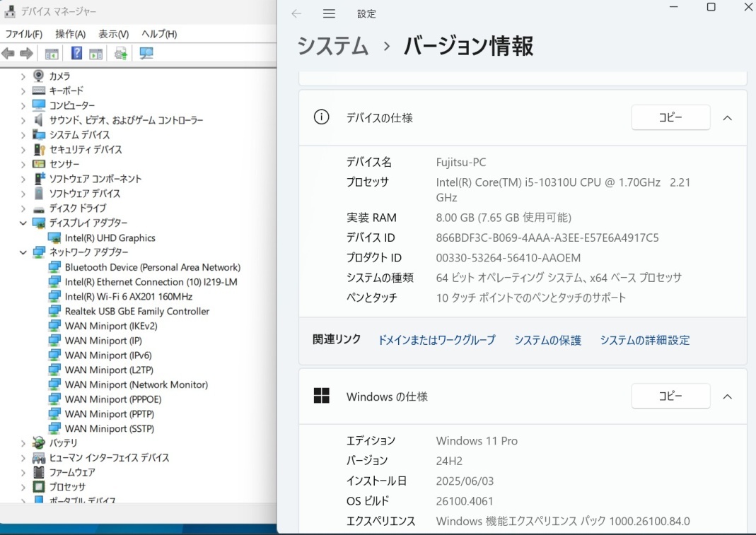Click the Intel UHD Graphics adapter icon

(x=54, y=237)
